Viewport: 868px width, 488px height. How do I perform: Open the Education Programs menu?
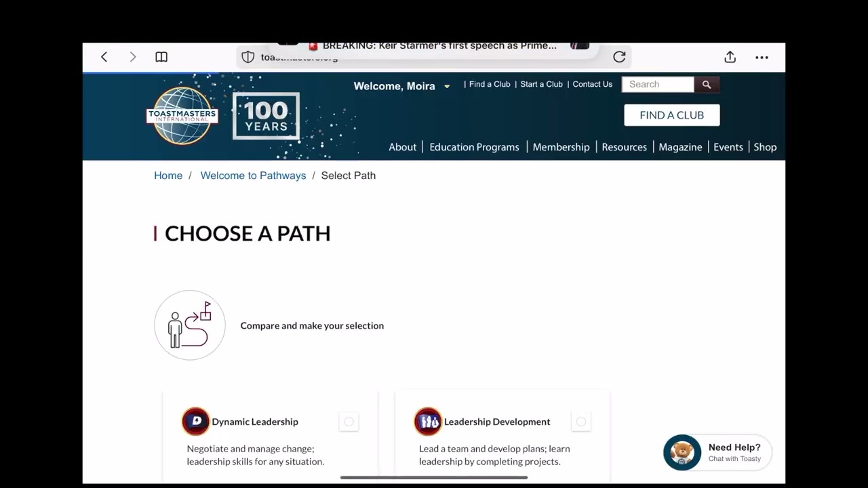pos(474,147)
